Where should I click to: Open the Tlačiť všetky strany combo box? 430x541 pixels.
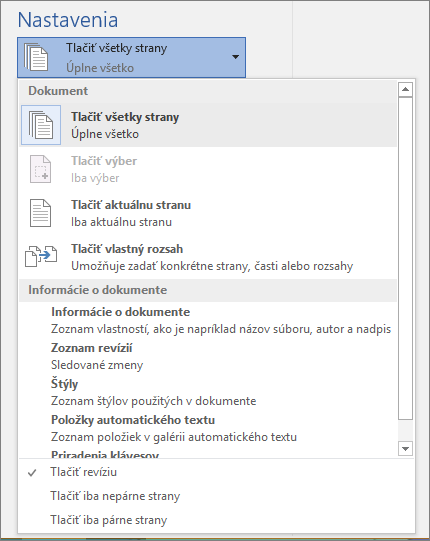[x=131, y=58]
